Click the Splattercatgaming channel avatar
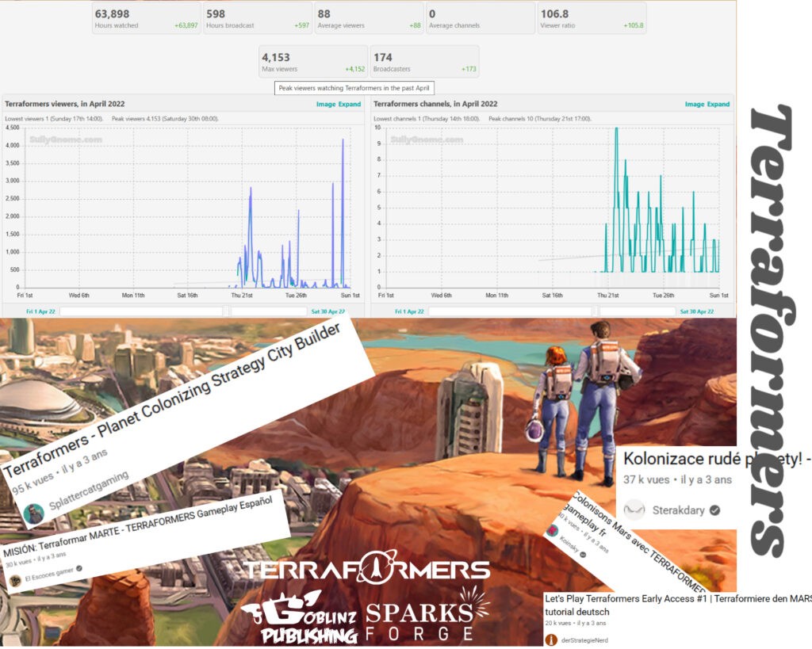 33,513
